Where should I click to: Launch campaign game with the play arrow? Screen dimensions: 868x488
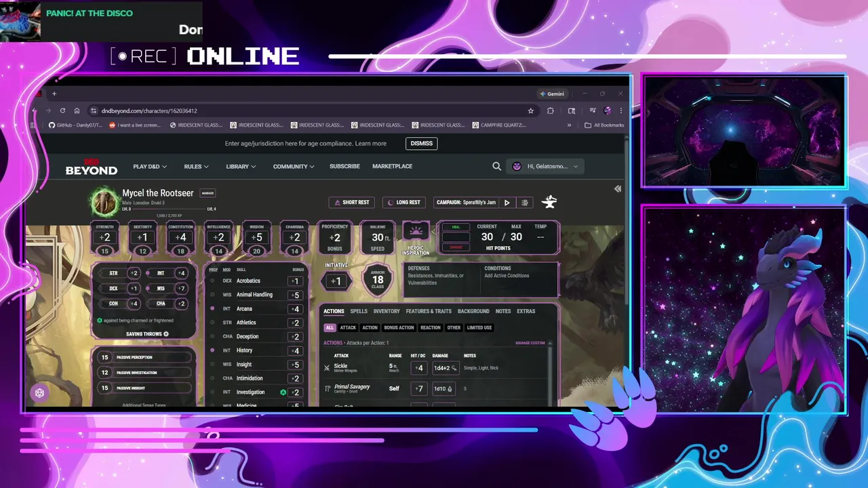pos(507,203)
